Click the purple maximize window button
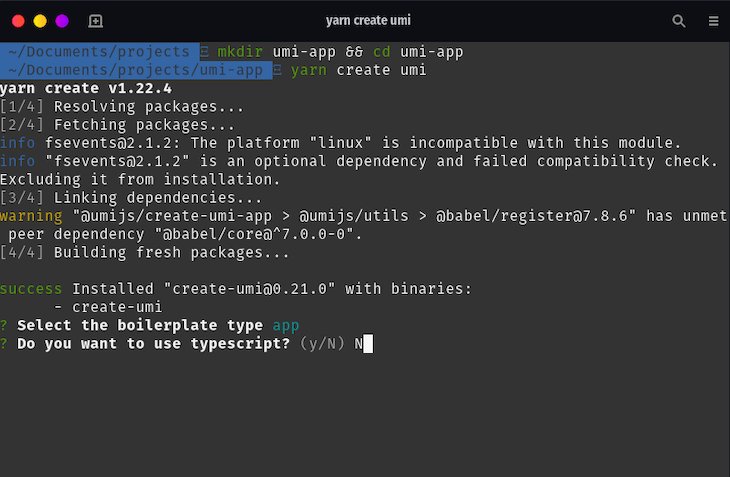 coord(62,21)
